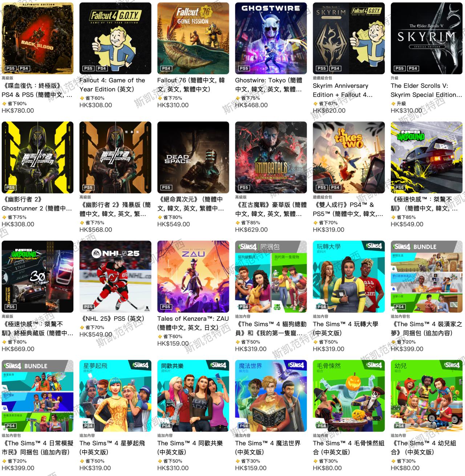
Task: Open the Back 4 Blood Ultimate Edition cover
Action: tap(37, 38)
